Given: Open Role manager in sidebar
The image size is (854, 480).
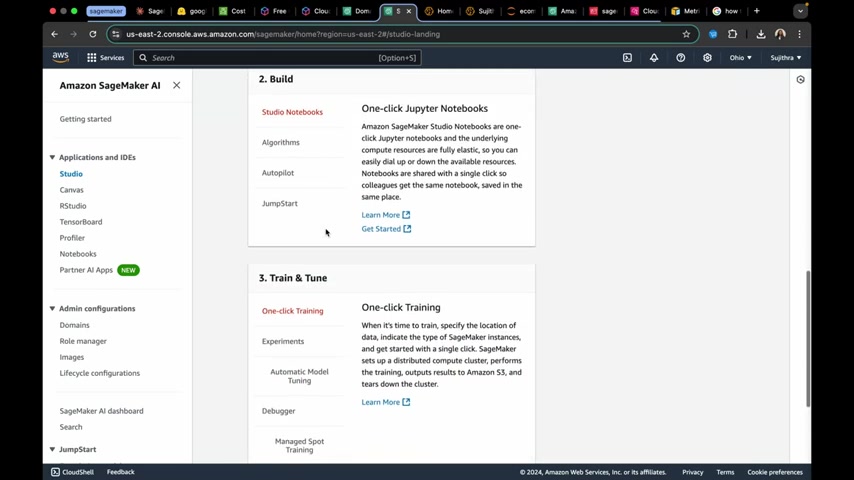Looking at the screenshot, I should coord(83,341).
